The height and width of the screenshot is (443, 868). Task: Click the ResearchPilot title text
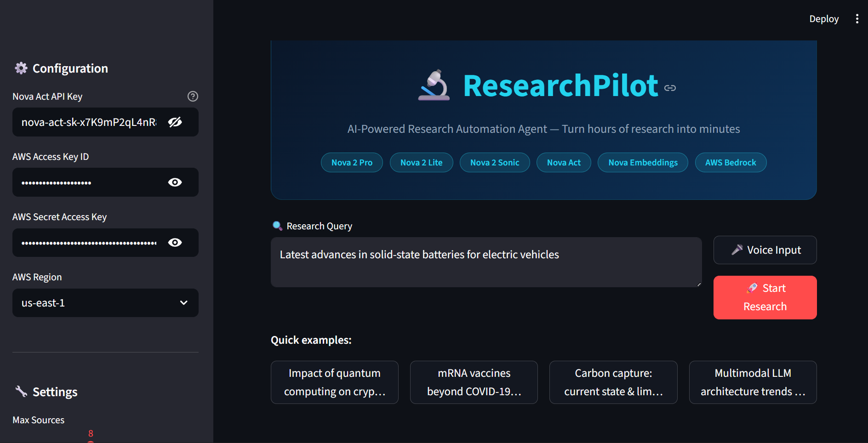(x=561, y=85)
